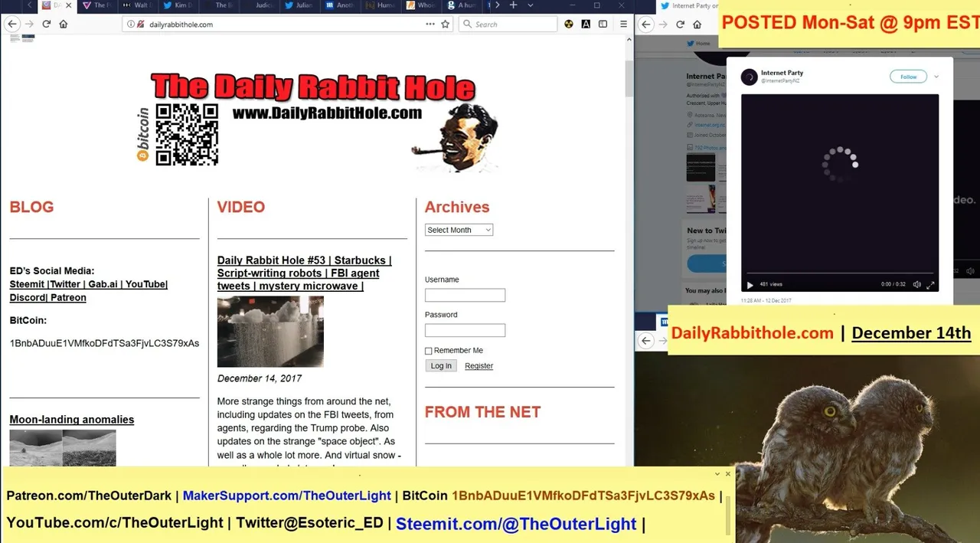Click the Log In button
The height and width of the screenshot is (543, 980).
point(441,366)
